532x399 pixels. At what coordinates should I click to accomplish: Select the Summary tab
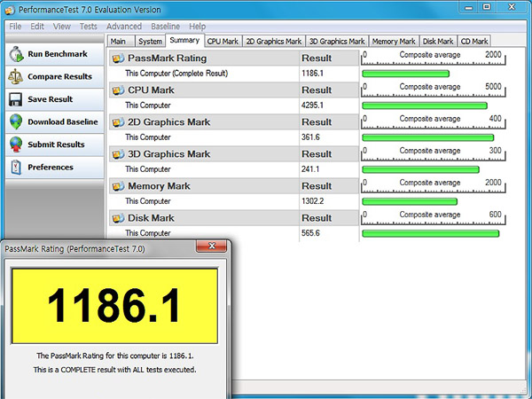(x=184, y=40)
